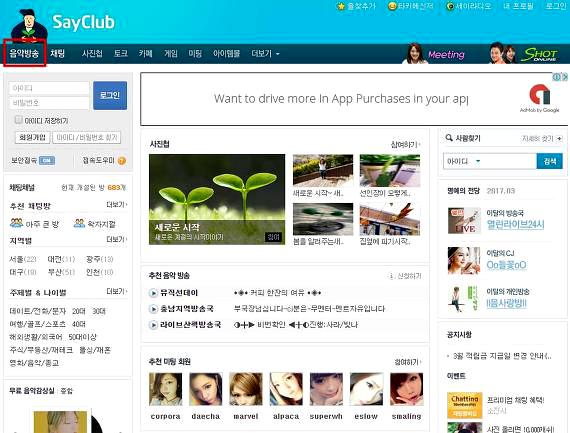Open the 음악방송 menu tab

(24, 53)
